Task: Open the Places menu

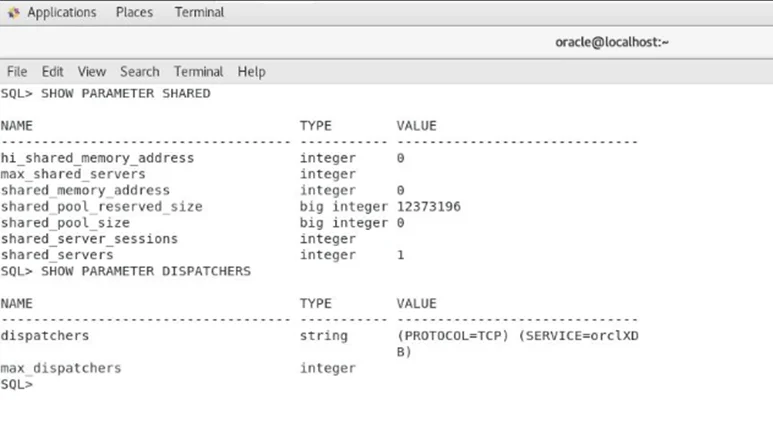Action: 134,12
